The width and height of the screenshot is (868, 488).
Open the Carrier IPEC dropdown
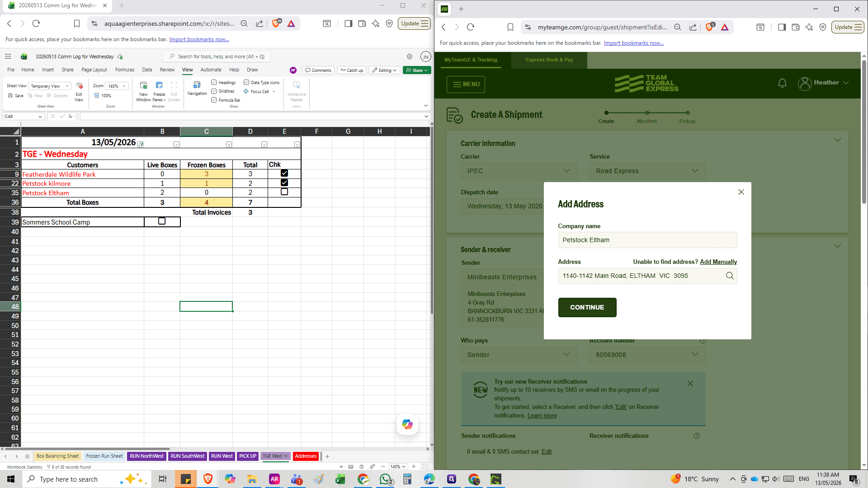tap(519, 171)
